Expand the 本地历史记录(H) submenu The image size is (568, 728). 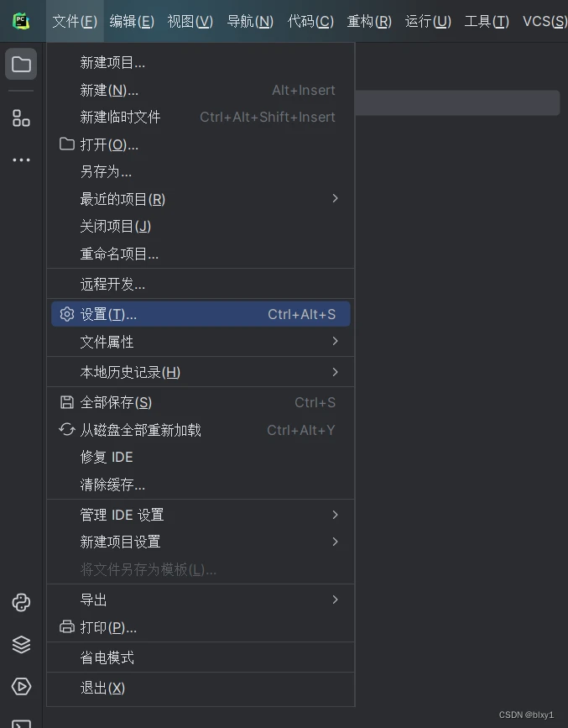click(x=201, y=372)
